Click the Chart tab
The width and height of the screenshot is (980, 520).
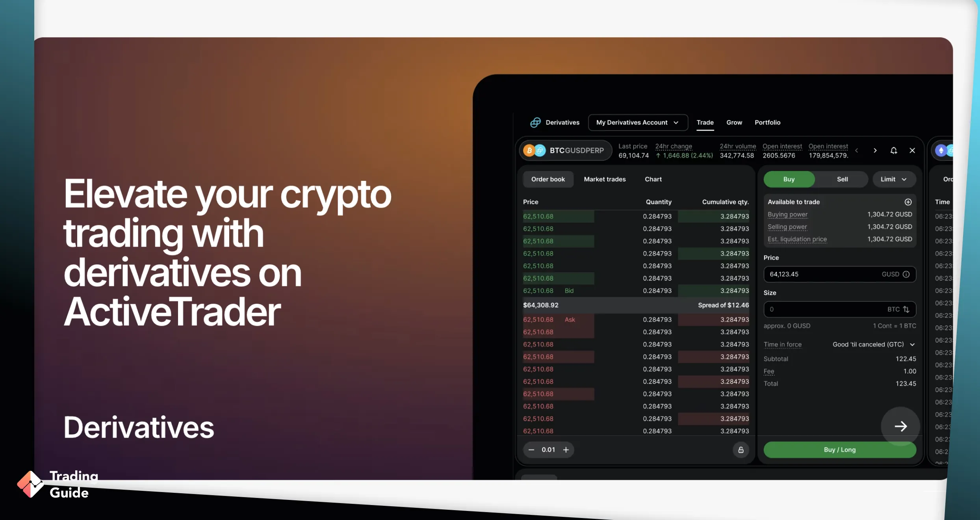coord(653,179)
